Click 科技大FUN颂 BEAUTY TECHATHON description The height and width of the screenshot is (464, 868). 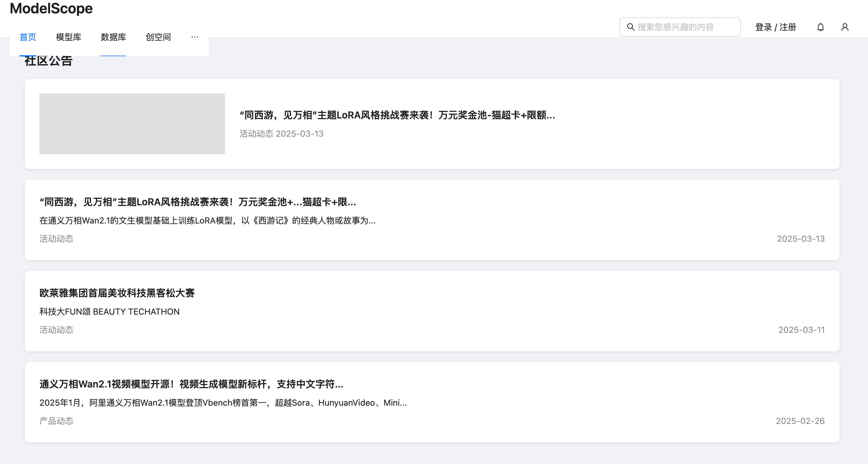[x=109, y=312]
